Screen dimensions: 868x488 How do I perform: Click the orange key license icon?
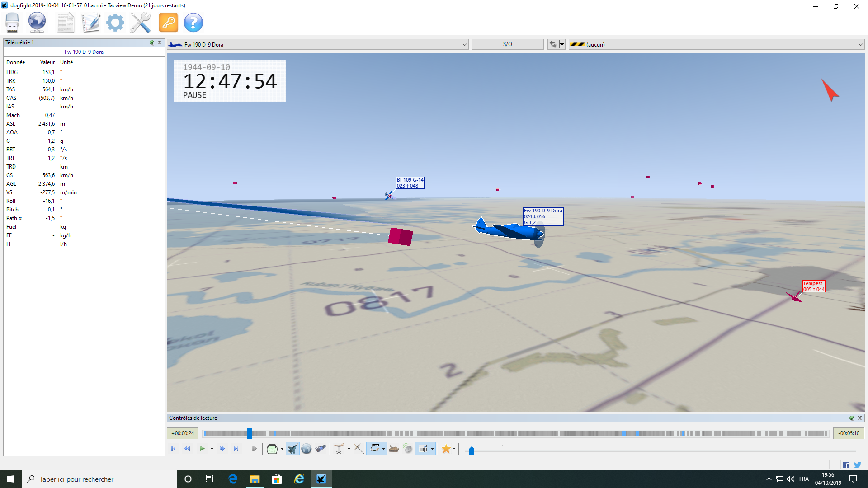pos(169,22)
